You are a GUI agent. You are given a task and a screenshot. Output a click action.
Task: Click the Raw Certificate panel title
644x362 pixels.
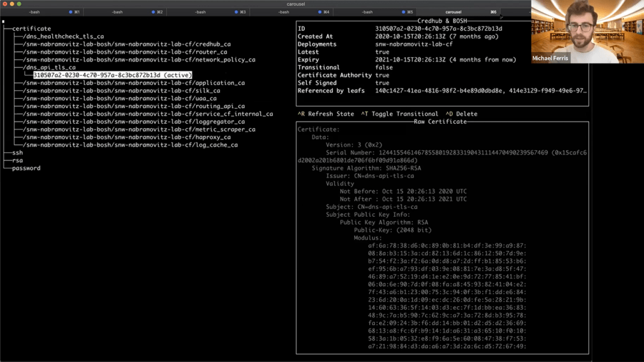(x=440, y=122)
